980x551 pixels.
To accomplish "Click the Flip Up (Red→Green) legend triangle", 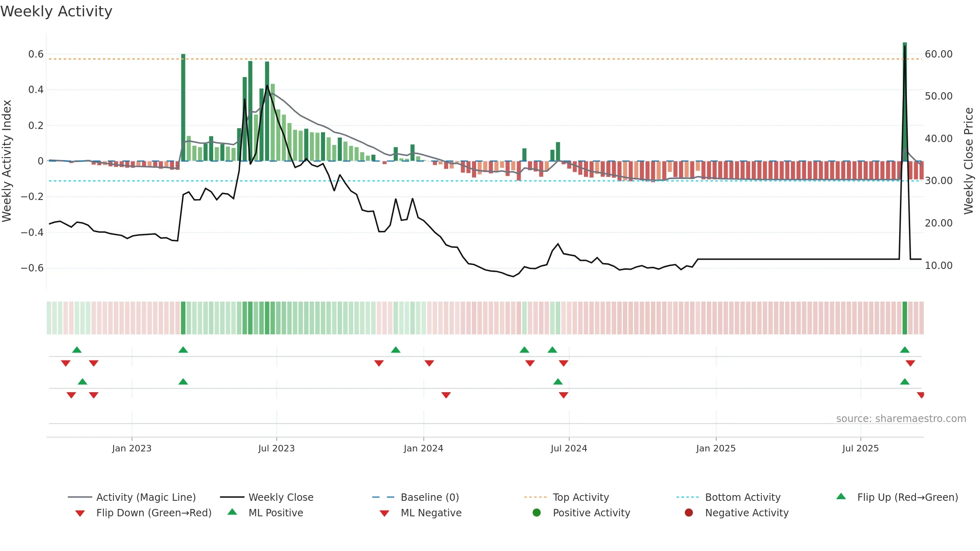I will [x=841, y=496].
